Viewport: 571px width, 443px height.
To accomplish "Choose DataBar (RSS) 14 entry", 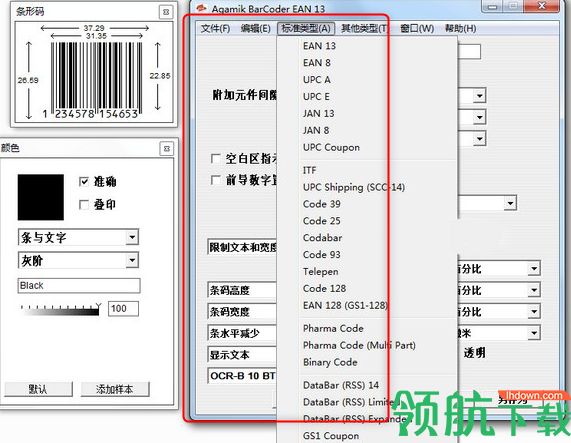I will point(341,385).
